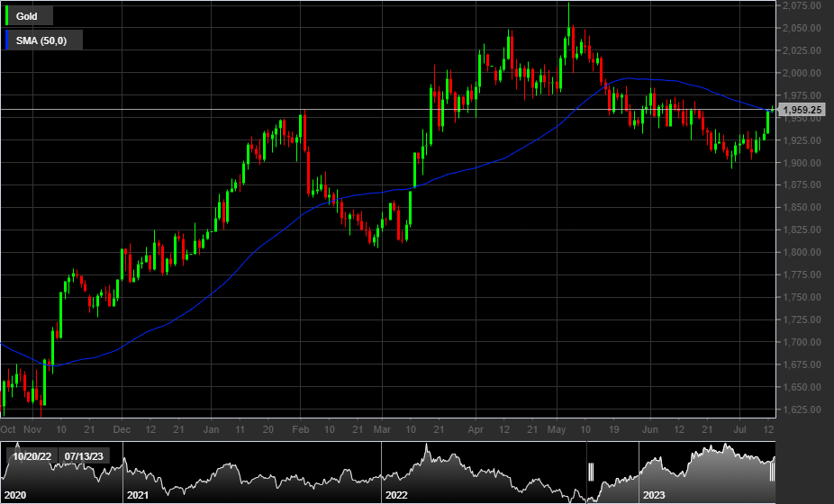Jump to 2023 in the overview timeline
Image resolution: width=834 pixels, height=504 pixels.
click(655, 495)
